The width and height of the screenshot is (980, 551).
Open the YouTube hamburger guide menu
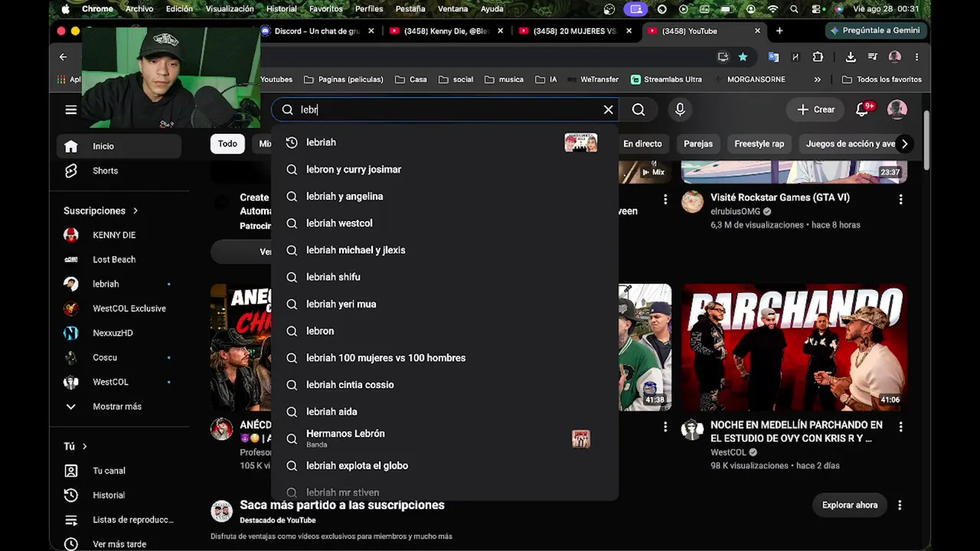pyautogui.click(x=70, y=109)
